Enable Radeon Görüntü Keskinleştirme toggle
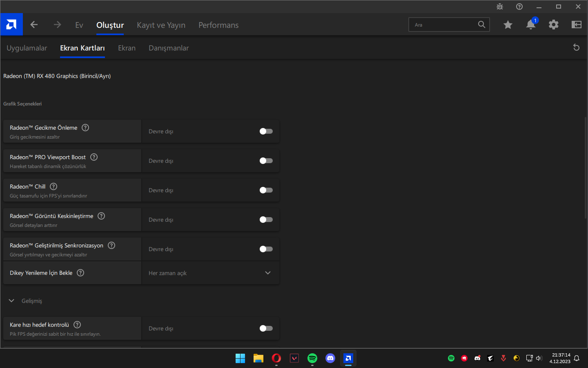Viewport: 588px width, 368px height. (x=266, y=220)
